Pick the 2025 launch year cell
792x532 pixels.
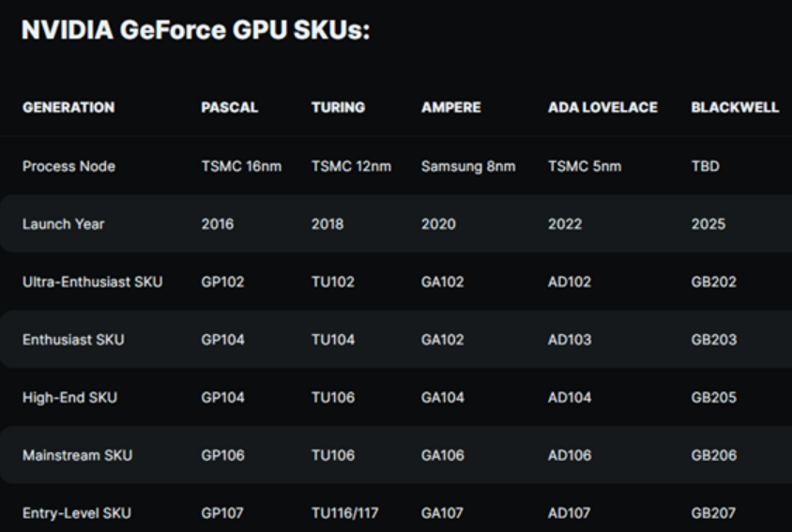point(708,224)
